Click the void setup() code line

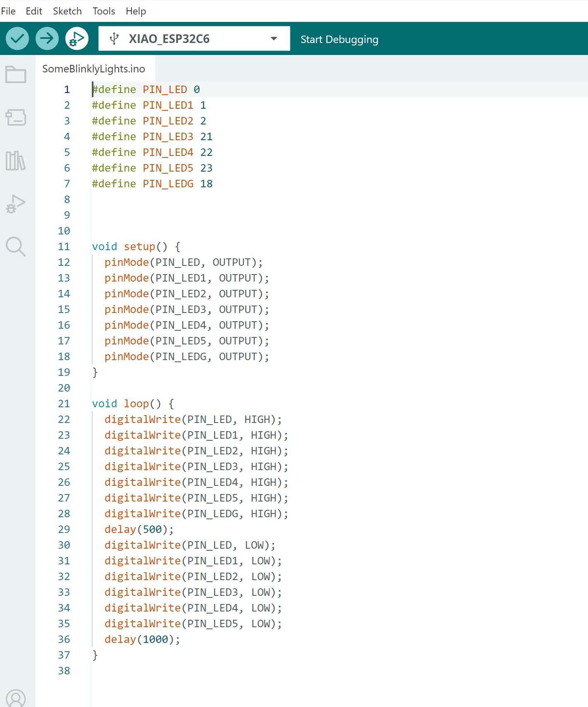(136, 247)
